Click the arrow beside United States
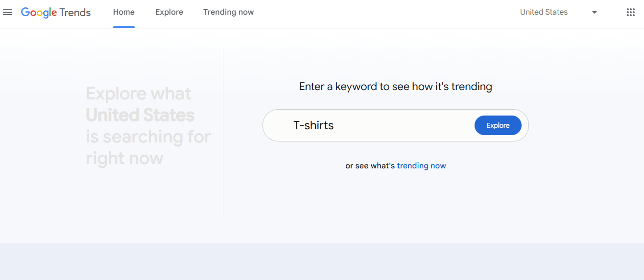The height and width of the screenshot is (280, 644). click(595, 13)
